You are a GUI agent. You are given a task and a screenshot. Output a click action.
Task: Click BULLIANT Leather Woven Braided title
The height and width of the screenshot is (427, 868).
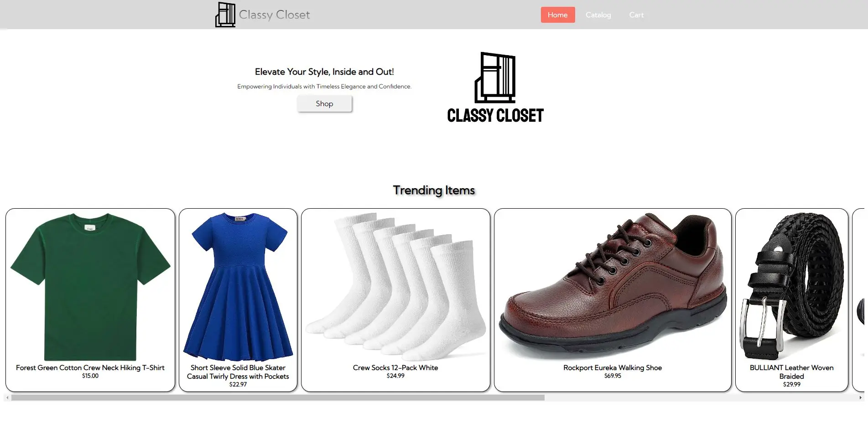tap(791, 372)
